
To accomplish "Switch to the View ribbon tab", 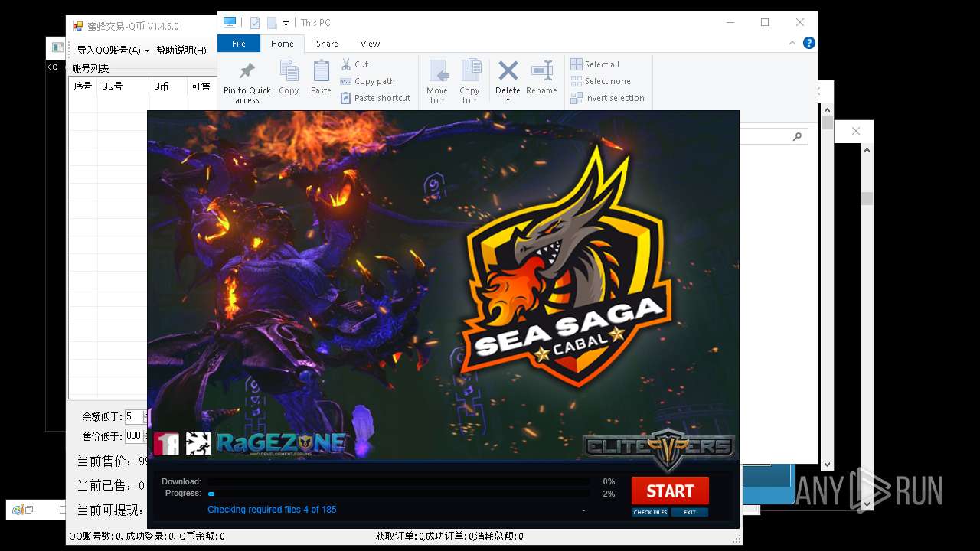I will pos(370,44).
